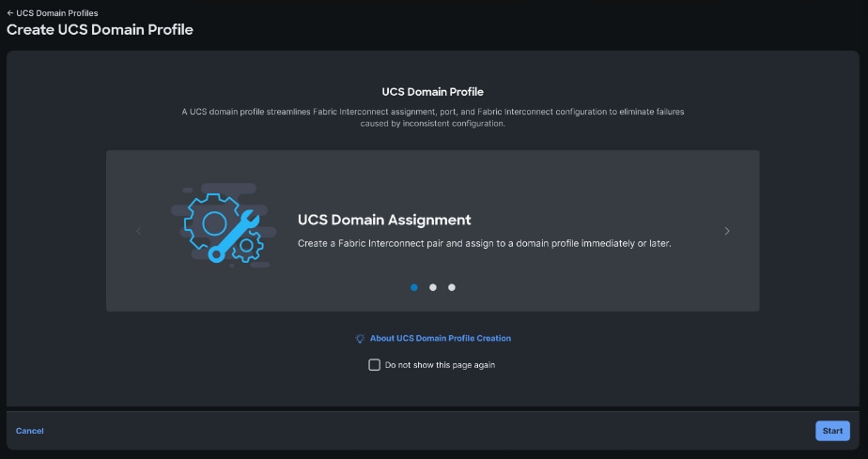This screenshot has width=868, height=459.
Task: Select the third carousel dot indicator
Action: pyautogui.click(x=452, y=287)
